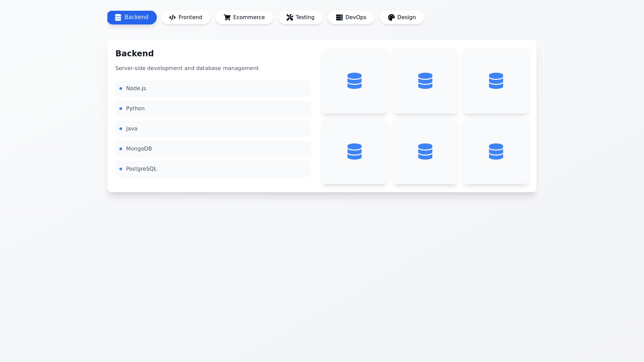Select the Testing category button

click(300, 17)
